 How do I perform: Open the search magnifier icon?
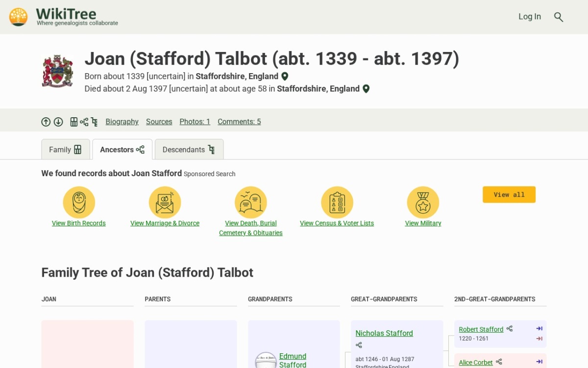(559, 17)
